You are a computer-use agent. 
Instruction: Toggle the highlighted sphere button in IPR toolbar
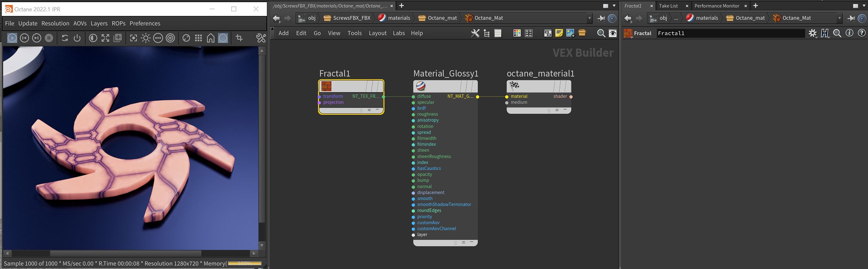coord(223,38)
